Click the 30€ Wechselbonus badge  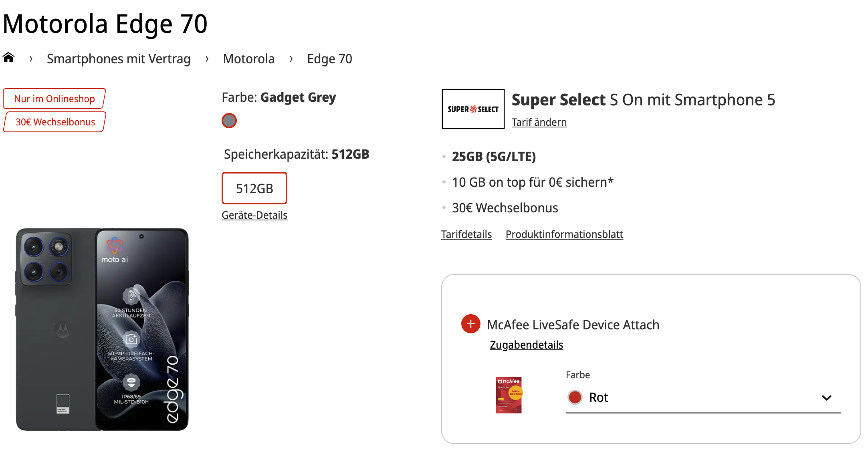pos(55,122)
